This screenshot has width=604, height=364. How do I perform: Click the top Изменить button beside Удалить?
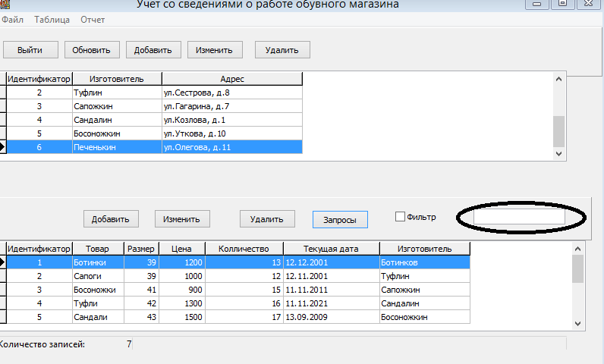[215, 50]
